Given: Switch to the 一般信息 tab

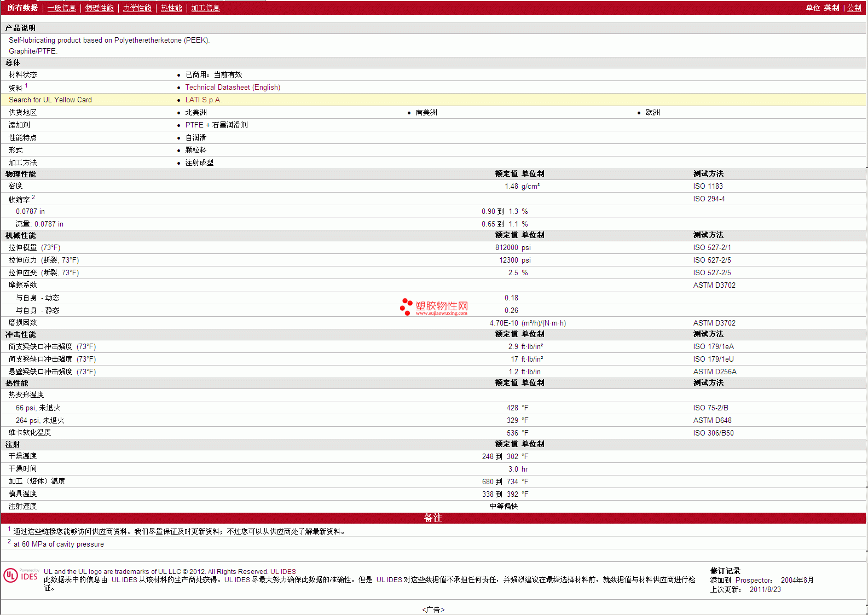Looking at the screenshot, I should tap(61, 8).
